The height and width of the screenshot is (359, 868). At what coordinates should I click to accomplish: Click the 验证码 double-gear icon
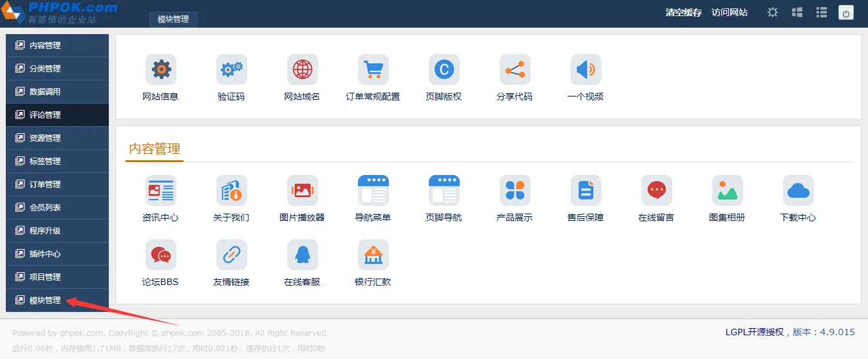coord(231,69)
